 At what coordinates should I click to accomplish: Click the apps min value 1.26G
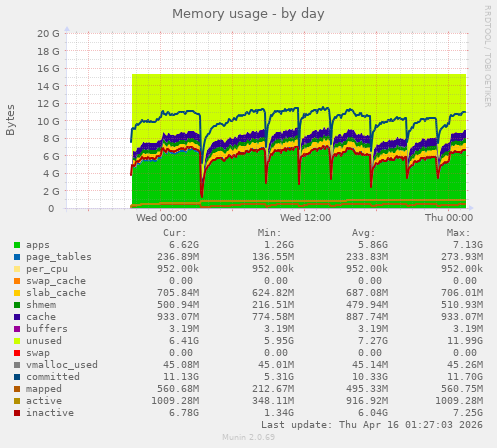[279, 245]
